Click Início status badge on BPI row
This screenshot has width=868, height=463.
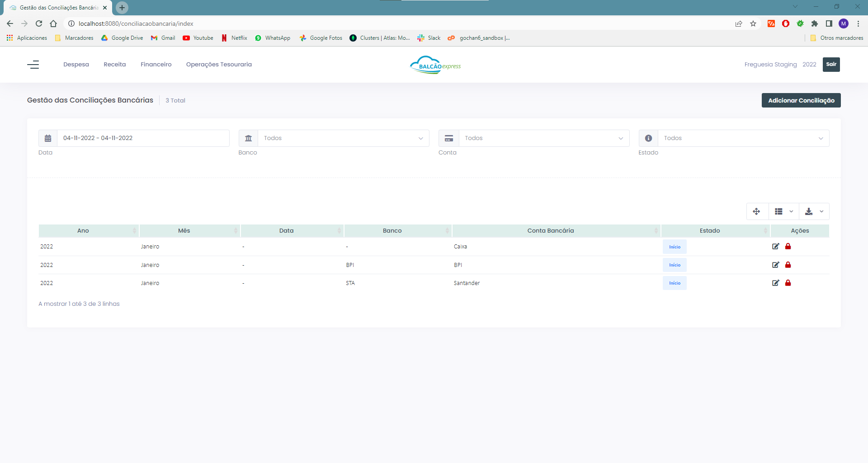pos(675,265)
